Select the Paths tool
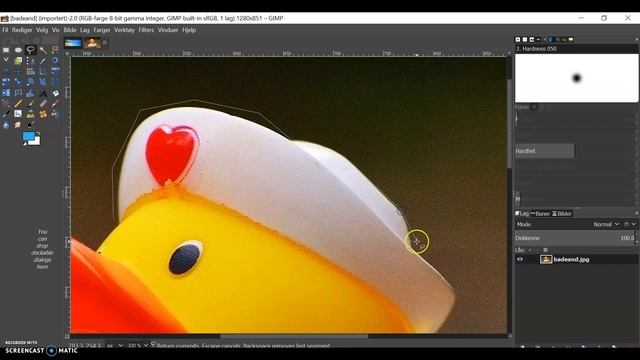The width and height of the screenshot is (640, 360). coord(31,61)
